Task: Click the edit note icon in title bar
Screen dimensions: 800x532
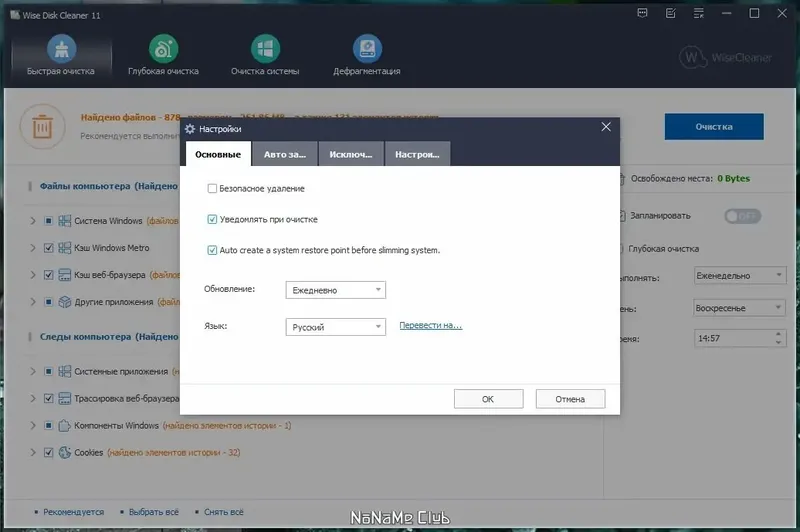Action: tap(670, 13)
